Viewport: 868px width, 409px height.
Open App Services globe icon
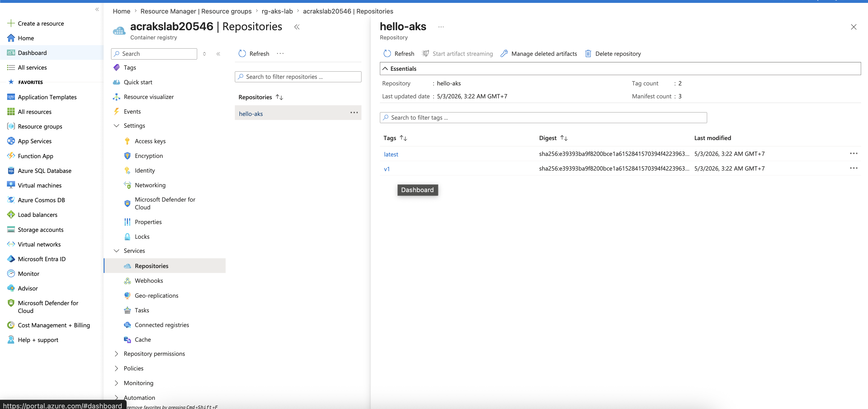coord(11,141)
